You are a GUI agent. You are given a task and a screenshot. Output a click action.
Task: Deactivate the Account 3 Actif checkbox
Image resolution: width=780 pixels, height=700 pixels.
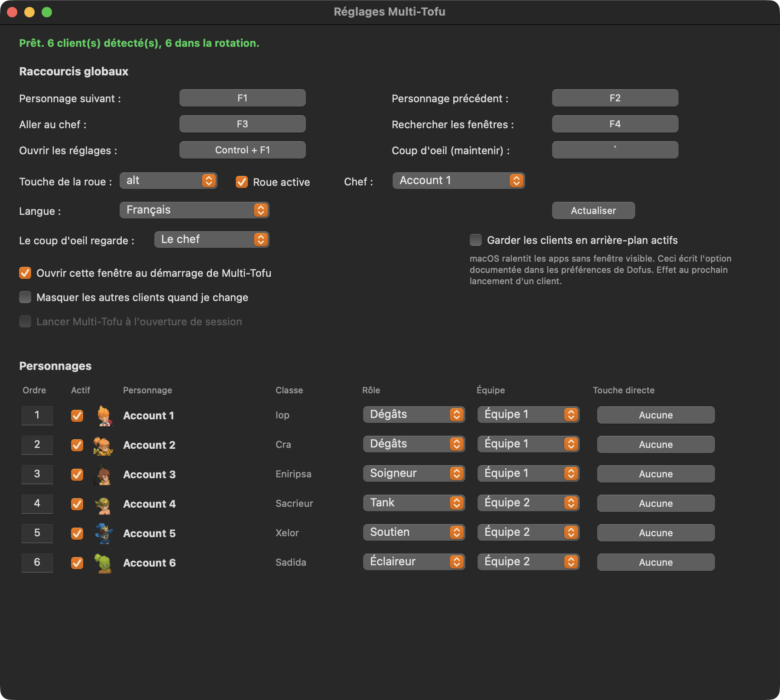pyautogui.click(x=77, y=474)
